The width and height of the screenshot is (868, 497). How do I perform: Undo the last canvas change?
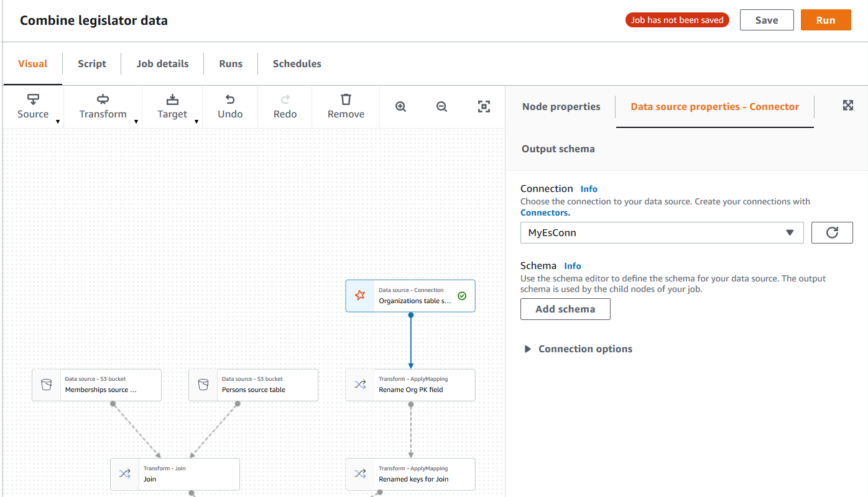click(229, 106)
